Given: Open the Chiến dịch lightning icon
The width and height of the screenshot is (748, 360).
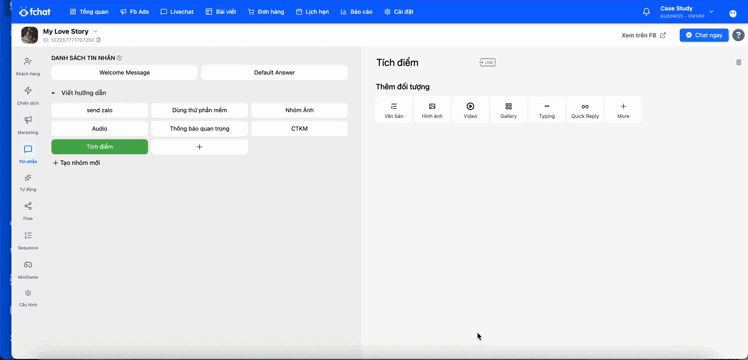Looking at the screenshot, I should (x=28, y=91).
